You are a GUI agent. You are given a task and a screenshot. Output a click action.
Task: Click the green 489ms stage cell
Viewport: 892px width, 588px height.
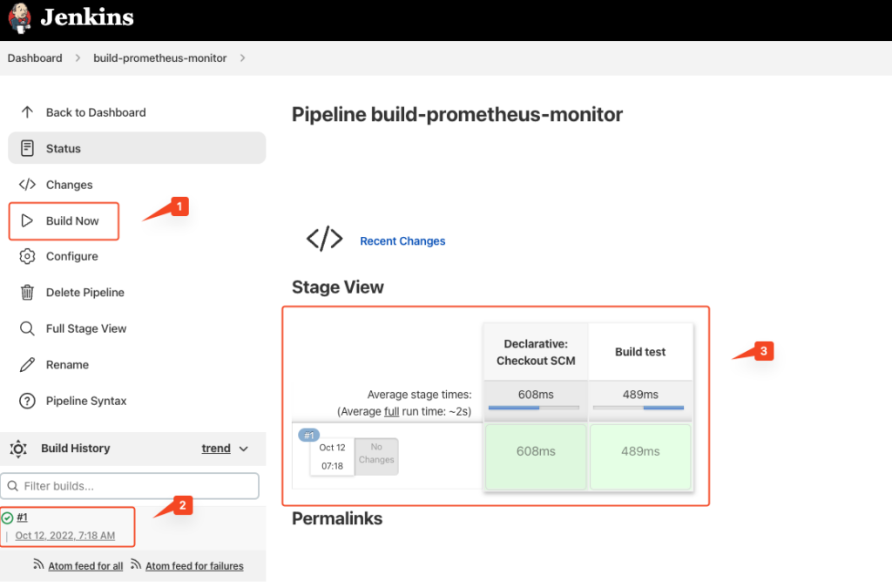[640, 456]
